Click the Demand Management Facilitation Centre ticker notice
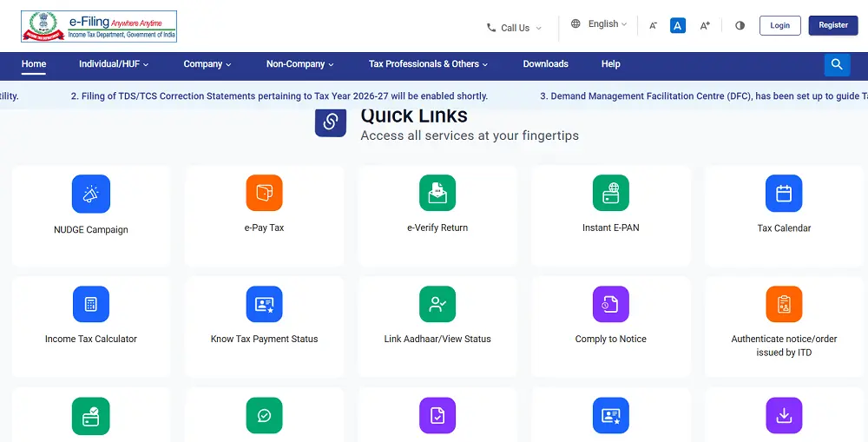The width and height of the screenshot is (868, 442). pos(704,96)
